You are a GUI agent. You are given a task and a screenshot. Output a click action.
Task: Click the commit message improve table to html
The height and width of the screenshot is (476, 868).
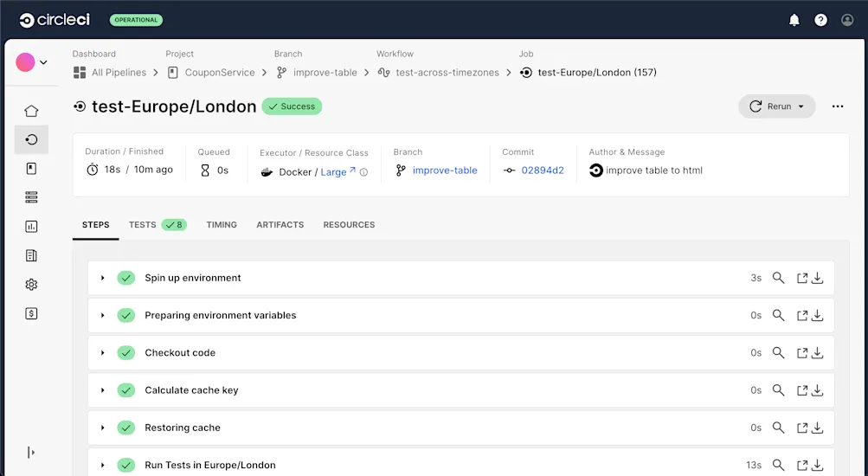click(x=653, y=170)
